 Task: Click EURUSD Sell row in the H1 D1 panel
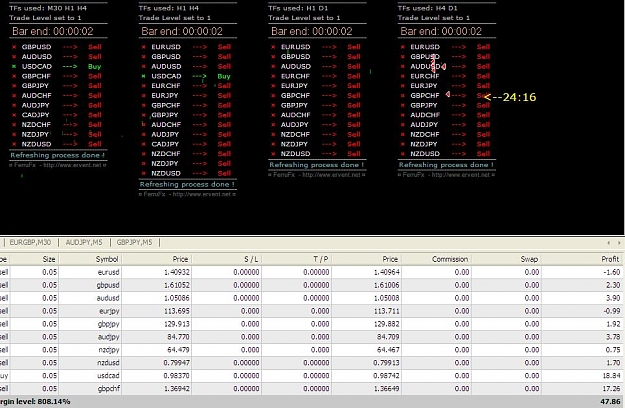316,47
